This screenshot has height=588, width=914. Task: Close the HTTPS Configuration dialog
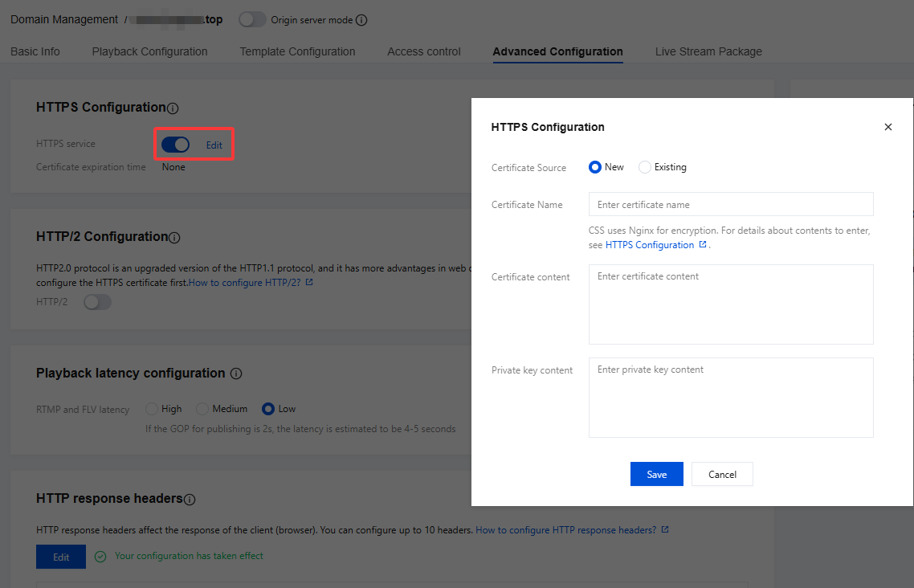[887, 127]
